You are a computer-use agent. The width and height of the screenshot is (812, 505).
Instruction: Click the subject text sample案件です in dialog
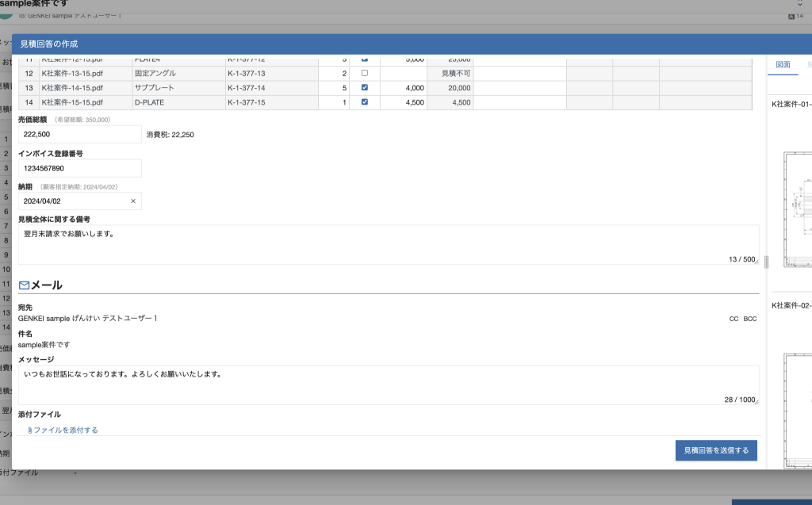click(44, 345)
